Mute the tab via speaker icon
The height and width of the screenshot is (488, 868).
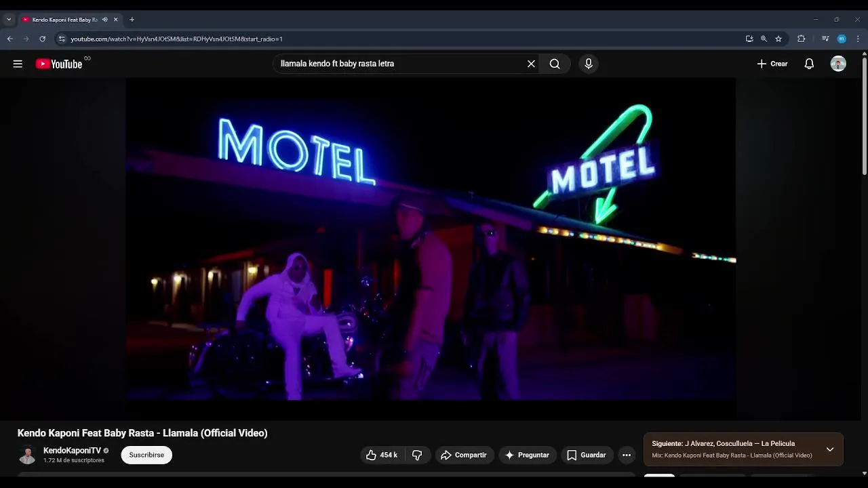(104, 20)
